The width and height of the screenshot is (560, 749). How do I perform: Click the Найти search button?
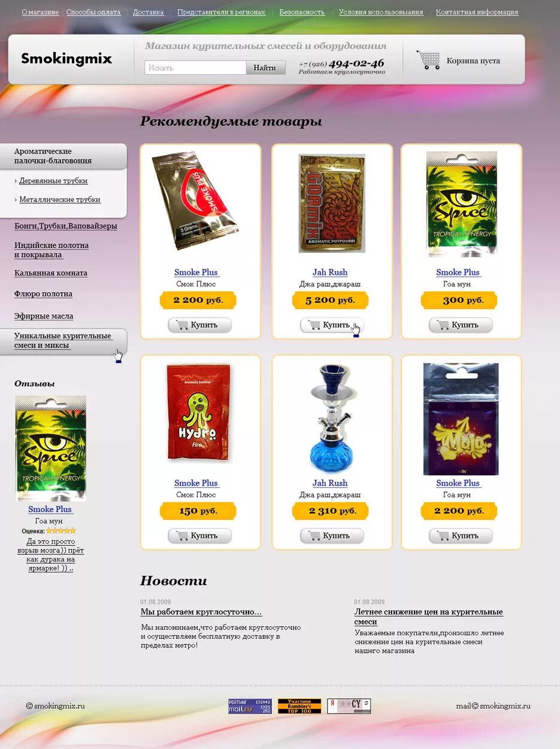[265, 68]
